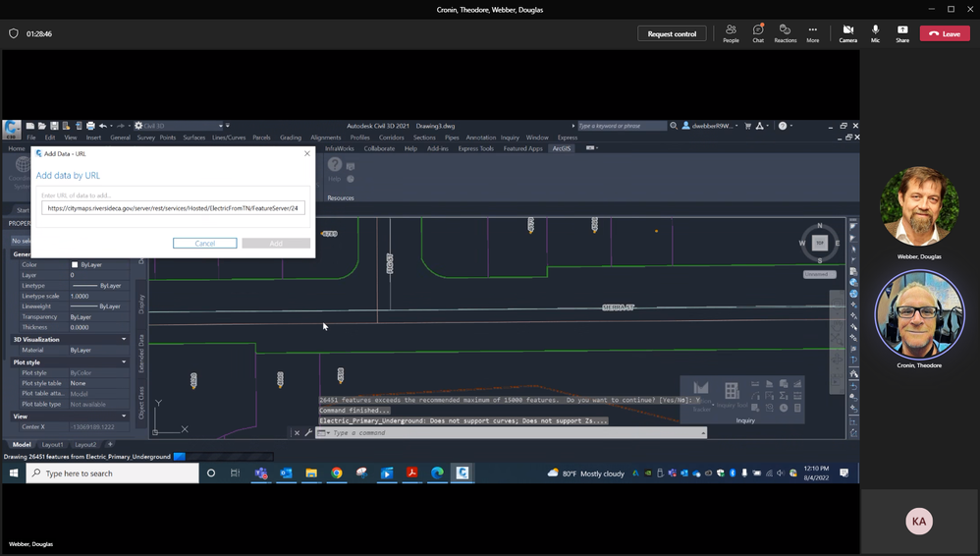Click the Color ByLayer white swatch
Screen dimensions: 980x556
point(75,265)
